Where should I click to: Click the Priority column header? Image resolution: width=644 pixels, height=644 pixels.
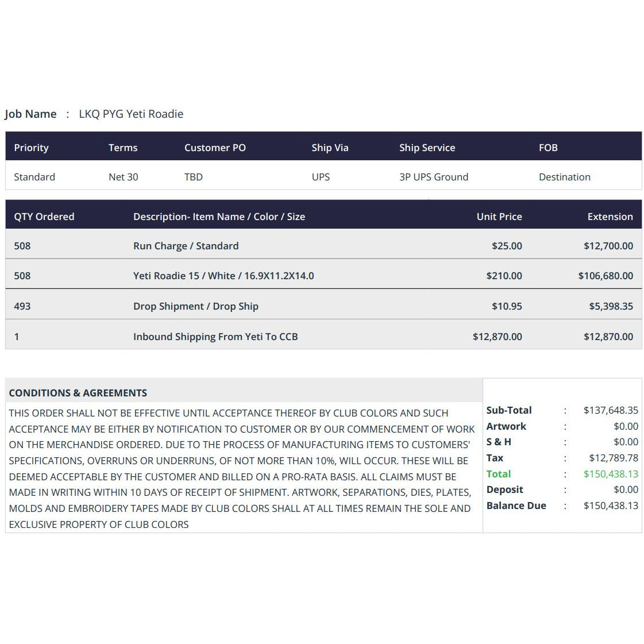[x=31, y=148]
